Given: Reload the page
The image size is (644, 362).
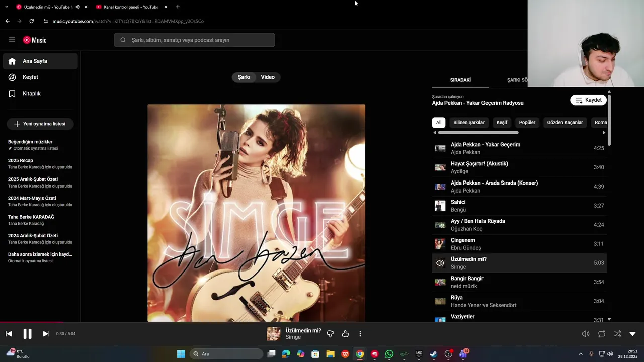Looking at the screenshot, I should [31, 21].
